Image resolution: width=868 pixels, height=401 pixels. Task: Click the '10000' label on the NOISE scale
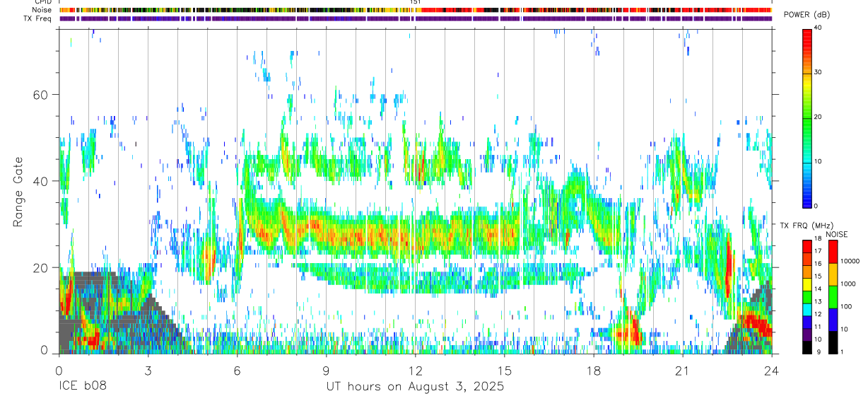(850, 262)
